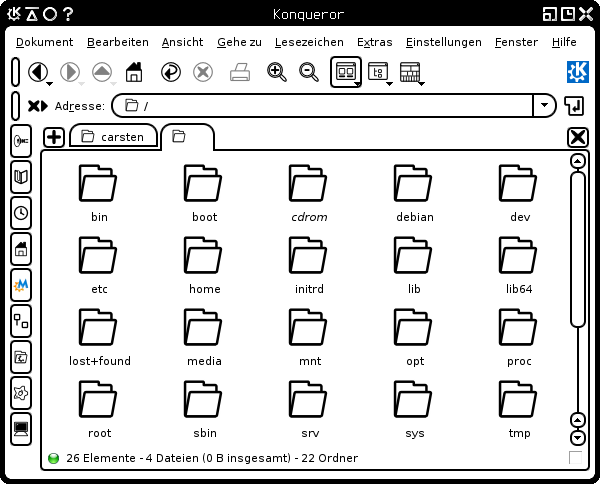Switch to tree view mode
Image resolution: width=600 pixels, height=484 pixels.
(378, 72)
